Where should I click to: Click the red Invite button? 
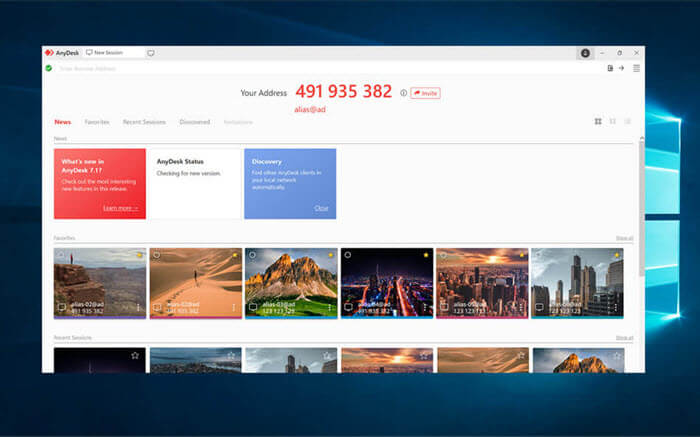(425, 93)
